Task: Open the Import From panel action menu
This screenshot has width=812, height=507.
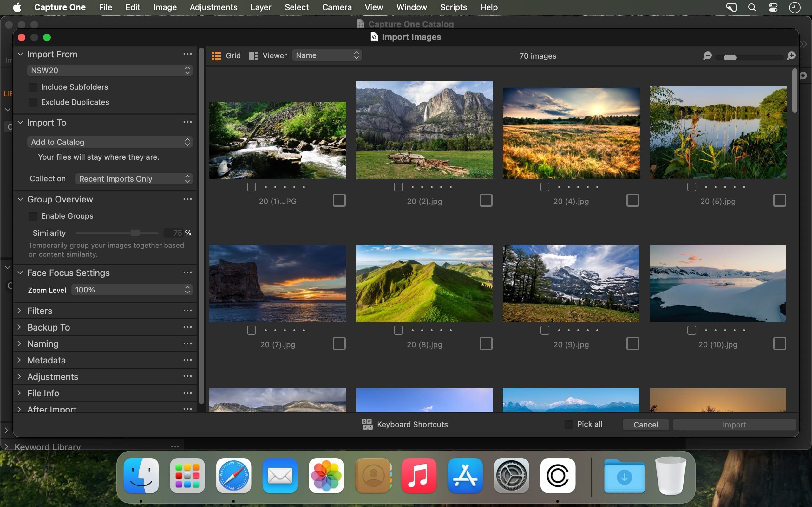Action: tap(187, 54)
